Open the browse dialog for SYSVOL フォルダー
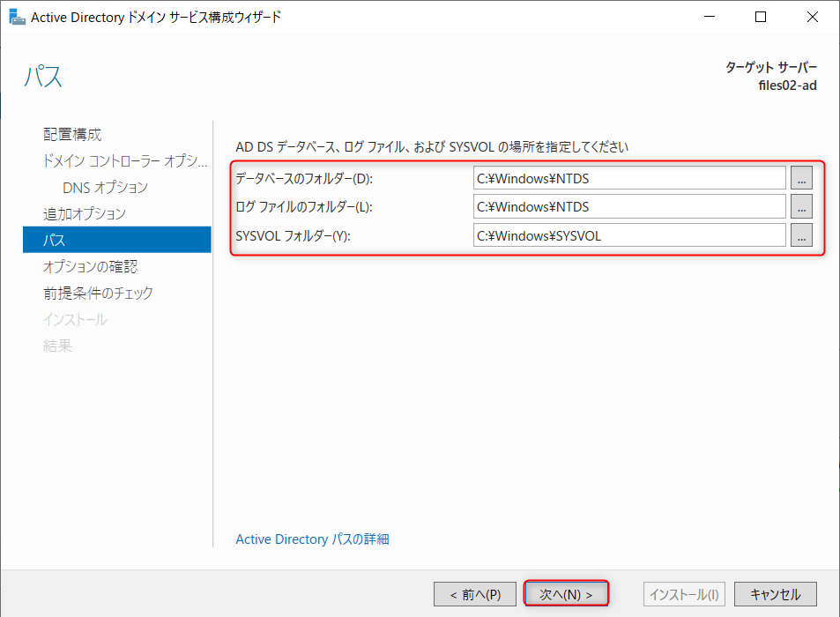The width and height of the screenshot is (840, 617). pos(801,234)
